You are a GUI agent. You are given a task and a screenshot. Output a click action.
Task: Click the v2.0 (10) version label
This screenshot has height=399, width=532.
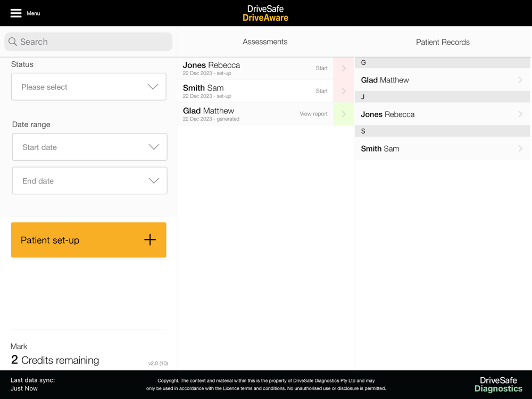tap(158, 363)
